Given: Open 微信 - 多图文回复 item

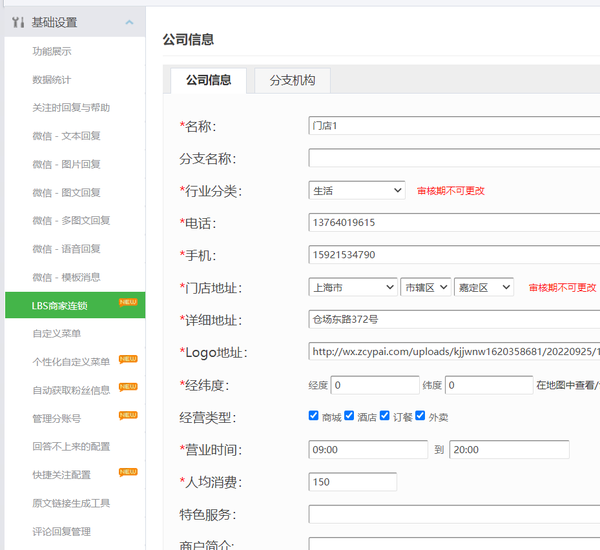Looking at the screenshot, I should point(71,221).
